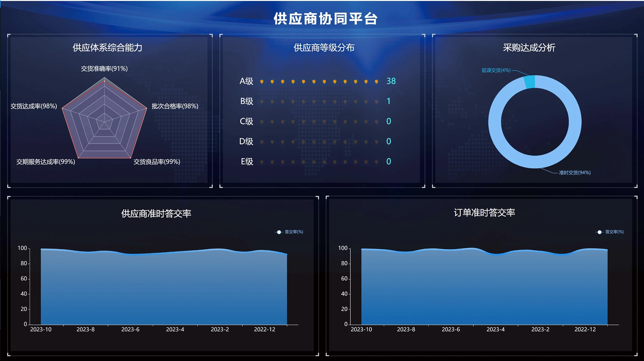Click the 2023-6 axis label in 订单准时答交率 chart

pyautogui.click(x=450, y=329)
